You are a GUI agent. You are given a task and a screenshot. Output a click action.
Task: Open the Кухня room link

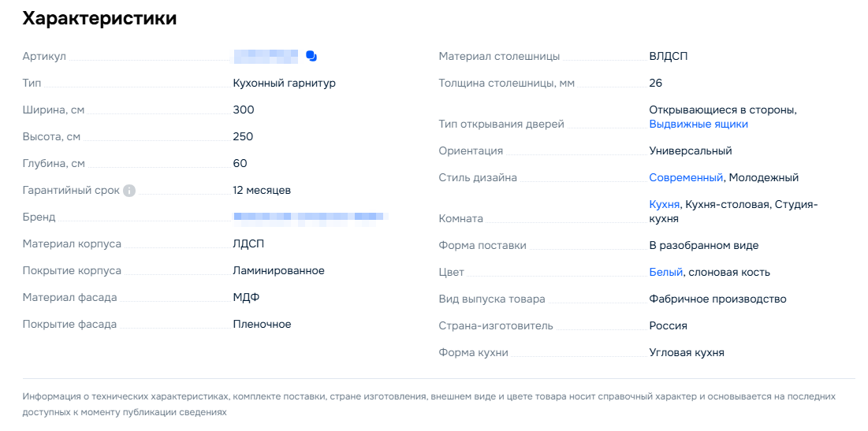click(x=664, y=205)
